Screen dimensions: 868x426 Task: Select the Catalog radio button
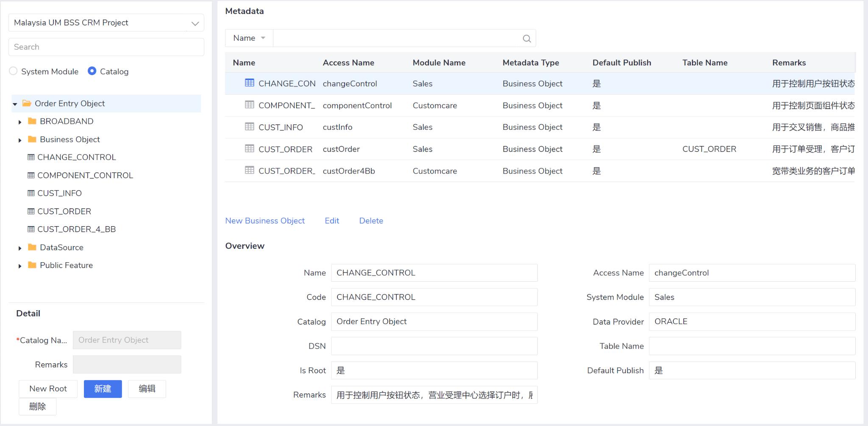pos(92,71)
